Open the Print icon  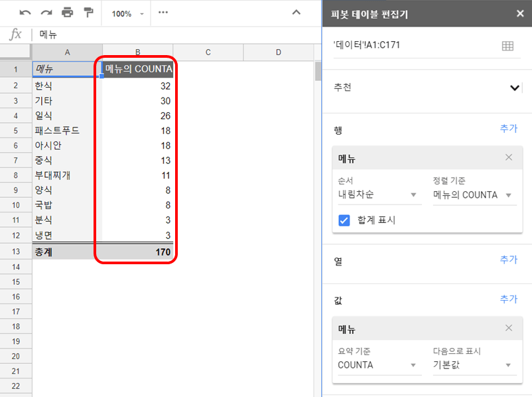tap(66, 13)
